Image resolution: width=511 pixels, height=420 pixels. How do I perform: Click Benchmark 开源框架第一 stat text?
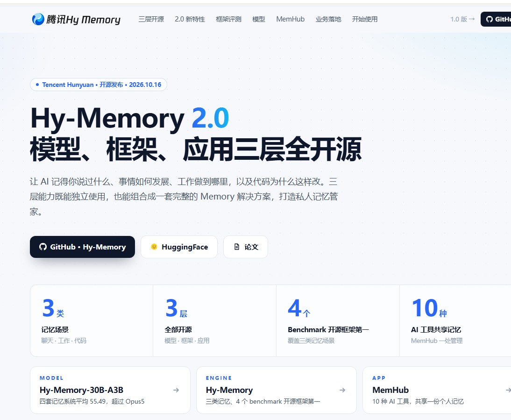(x=328, y=330)
